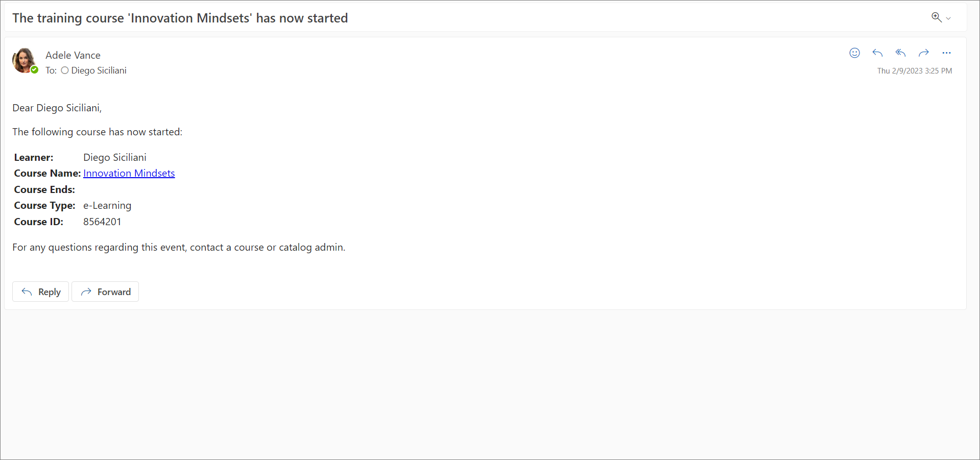Click the Reply button below the message
Viewport: 980px width, 460px height.
point(40,292)
